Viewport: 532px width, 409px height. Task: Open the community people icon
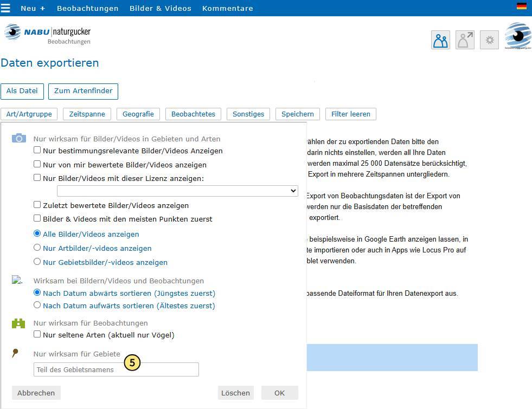[440, 40]
